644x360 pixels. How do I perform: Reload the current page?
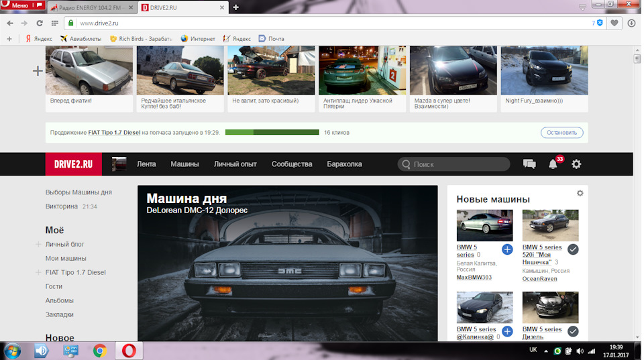click(x=40, y=23)
